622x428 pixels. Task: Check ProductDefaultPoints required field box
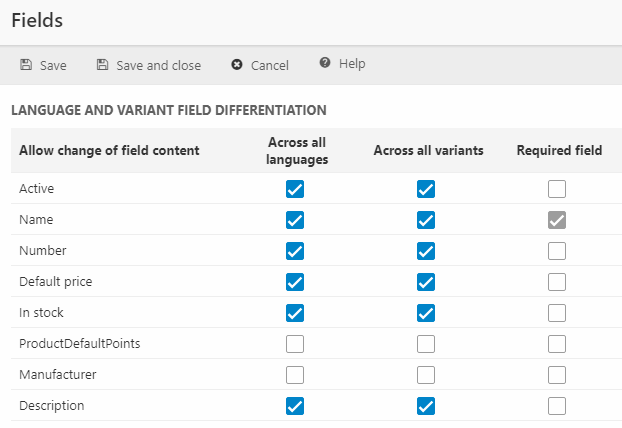(x=557, y=344)
